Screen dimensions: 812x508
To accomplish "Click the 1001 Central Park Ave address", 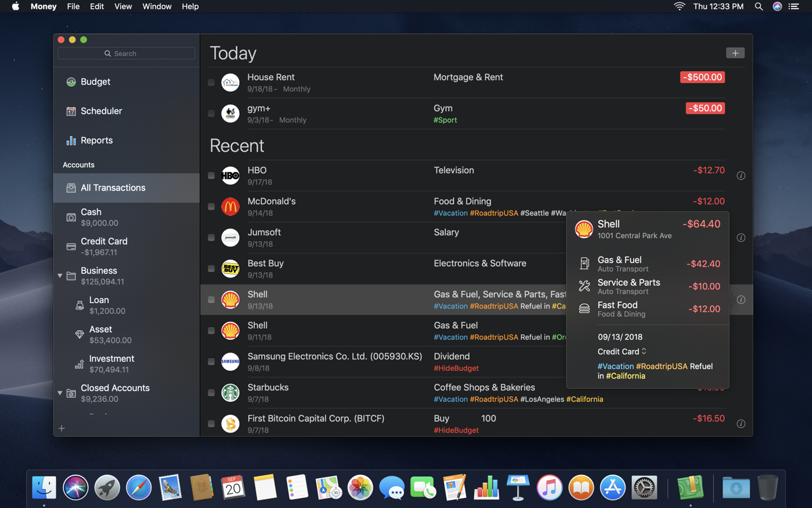I will click(634, 236).
